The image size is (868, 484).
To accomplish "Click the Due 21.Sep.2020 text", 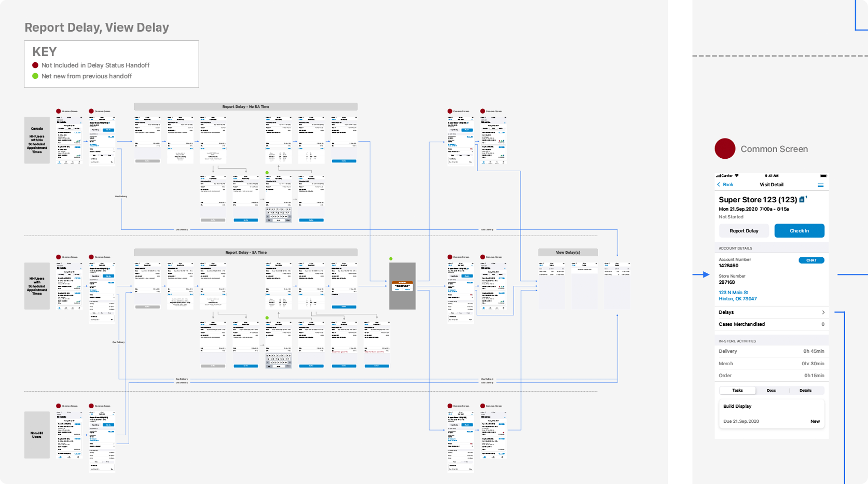I will click(741, 421).
